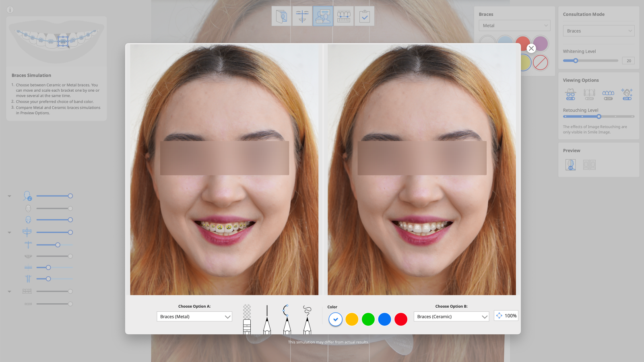
Task: Click the 'Braces Simulation' heading
Action: [x=31, y=75]
